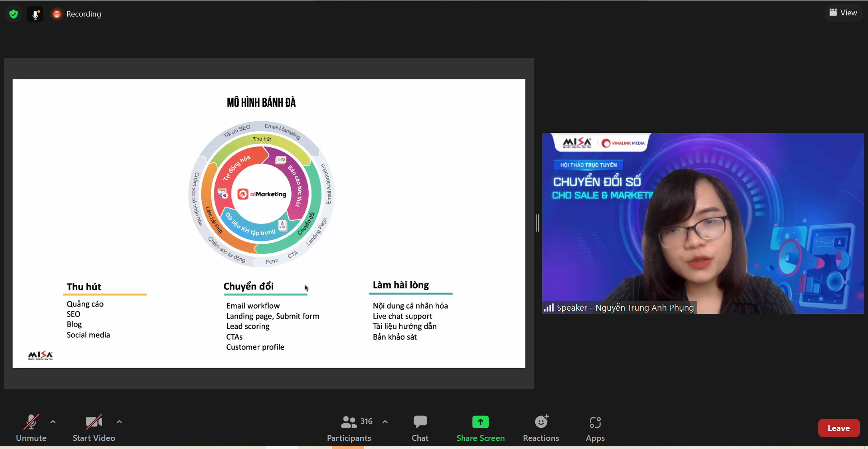The width and height of the screenshot is (868, 449).
Task: Expand video options arrow beside Start Video
Action: 119,422
